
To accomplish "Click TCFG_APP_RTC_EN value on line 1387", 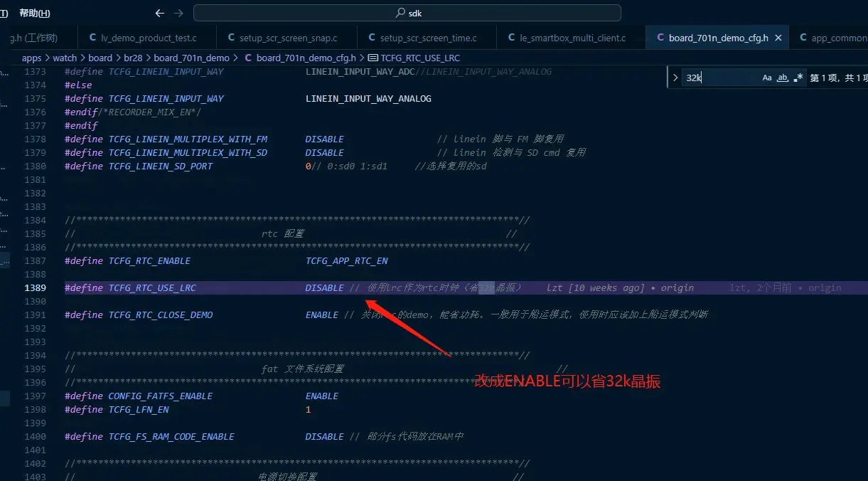I will coord(347,260).
